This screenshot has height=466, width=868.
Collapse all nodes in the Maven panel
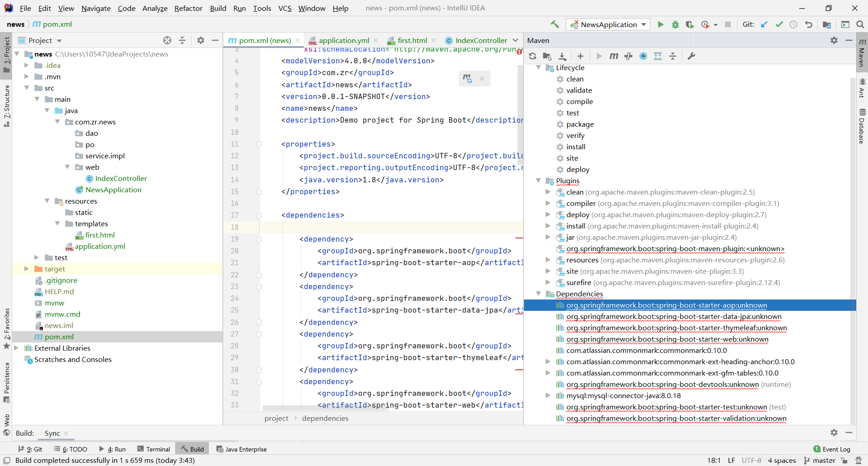(x=673, y=56)
